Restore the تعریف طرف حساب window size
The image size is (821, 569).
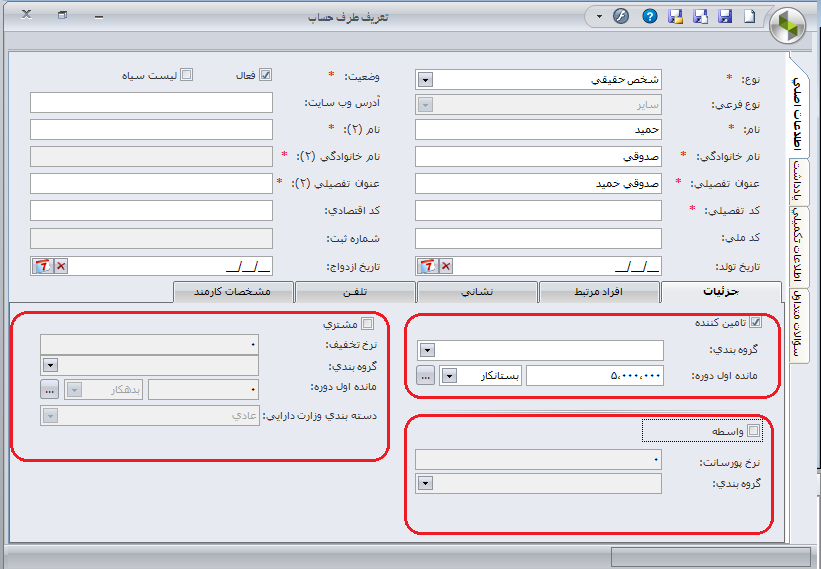point(62,15)
